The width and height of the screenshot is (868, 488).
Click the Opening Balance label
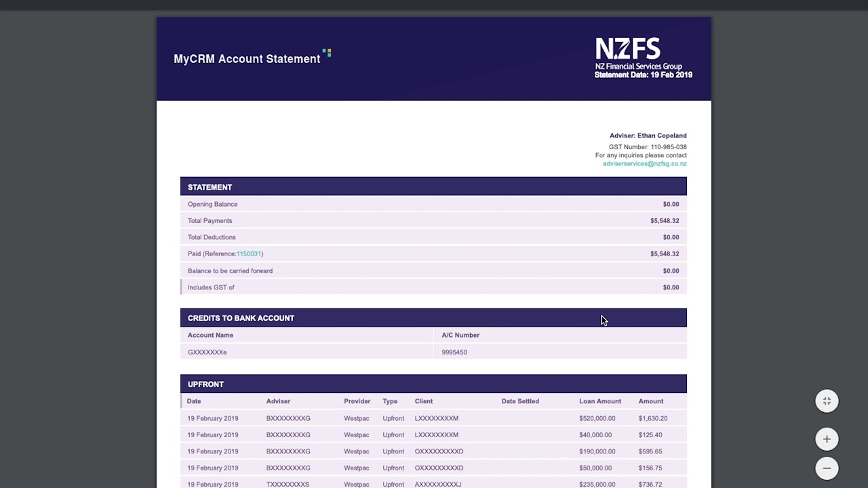[212, 204]
